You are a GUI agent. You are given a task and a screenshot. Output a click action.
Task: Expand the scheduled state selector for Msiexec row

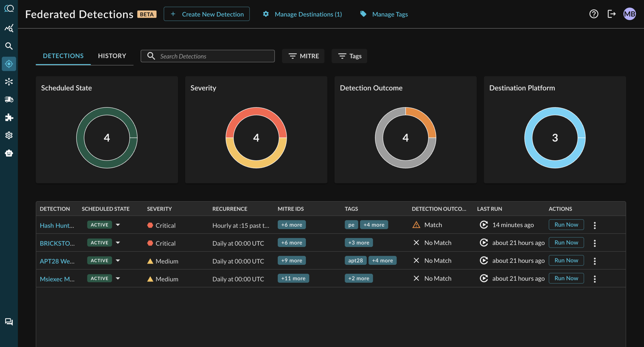pyautogui.click(x=118, y=278)
